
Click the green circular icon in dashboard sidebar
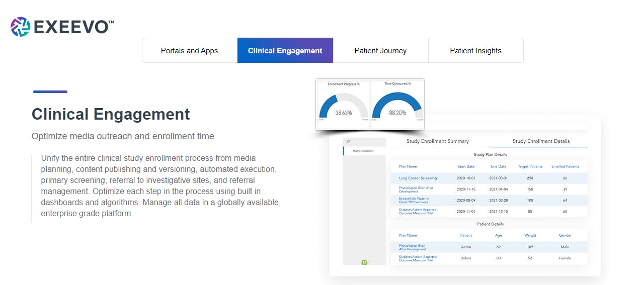[x=364, y=262]
